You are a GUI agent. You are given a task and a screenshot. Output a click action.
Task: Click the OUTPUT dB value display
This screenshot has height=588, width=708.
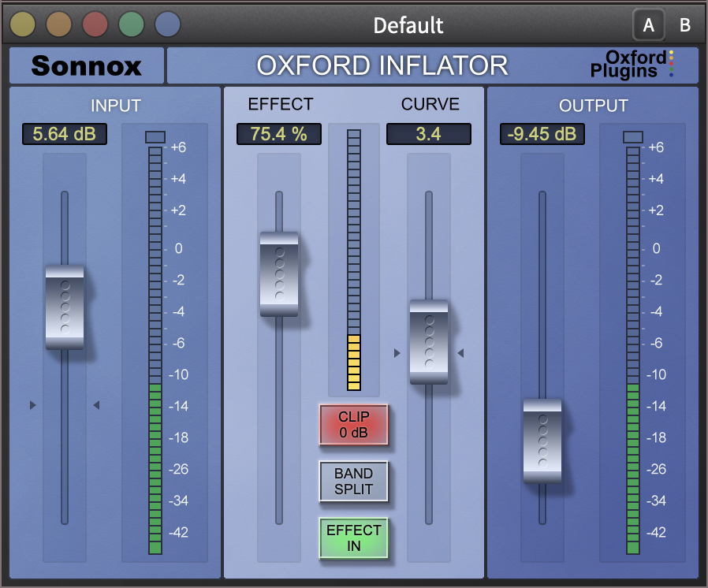click(541, 134)
